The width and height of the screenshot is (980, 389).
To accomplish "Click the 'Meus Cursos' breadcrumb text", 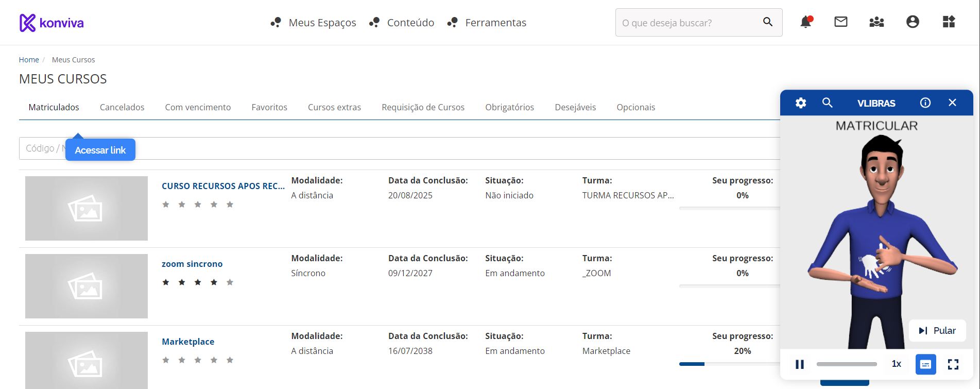I will [x=74, y=60].
